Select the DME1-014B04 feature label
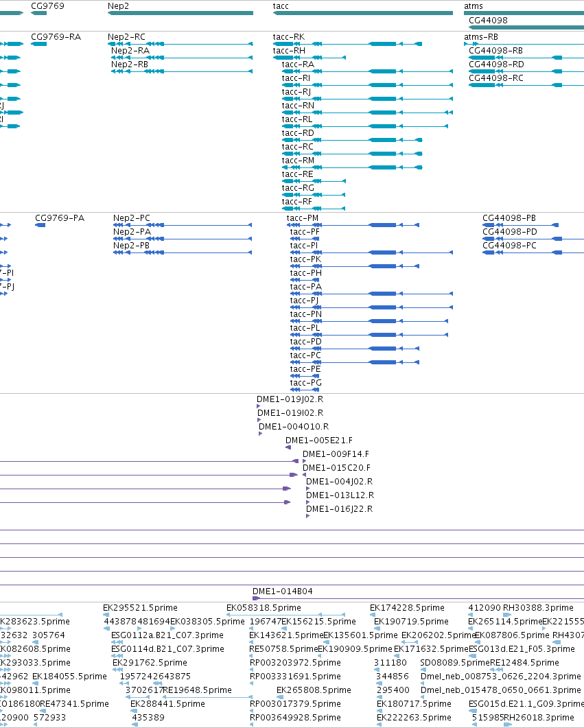 coord(283,591)
